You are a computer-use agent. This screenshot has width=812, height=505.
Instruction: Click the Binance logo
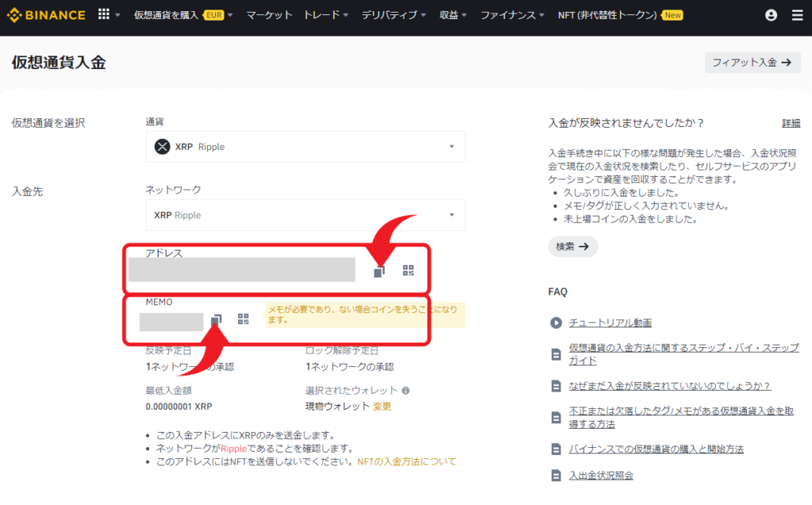45,15
